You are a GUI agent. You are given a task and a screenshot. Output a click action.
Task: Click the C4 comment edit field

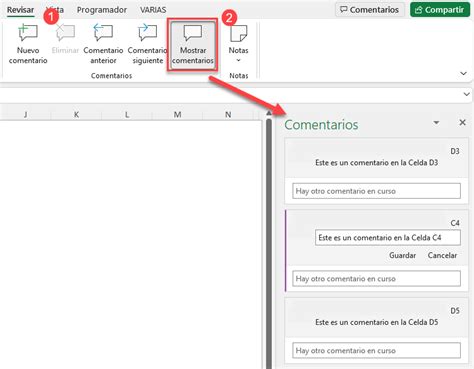[388, 238]
